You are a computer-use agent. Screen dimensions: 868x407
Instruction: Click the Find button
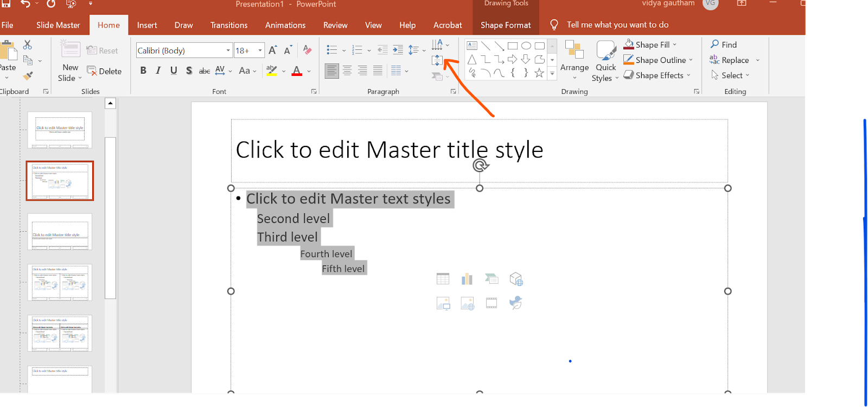coord(724,44)
